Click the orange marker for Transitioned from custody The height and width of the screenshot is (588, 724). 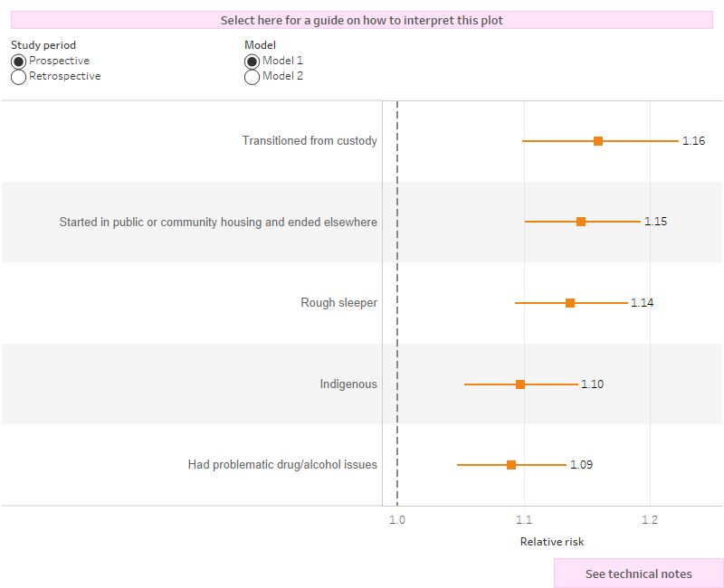(x=596, y=140)
